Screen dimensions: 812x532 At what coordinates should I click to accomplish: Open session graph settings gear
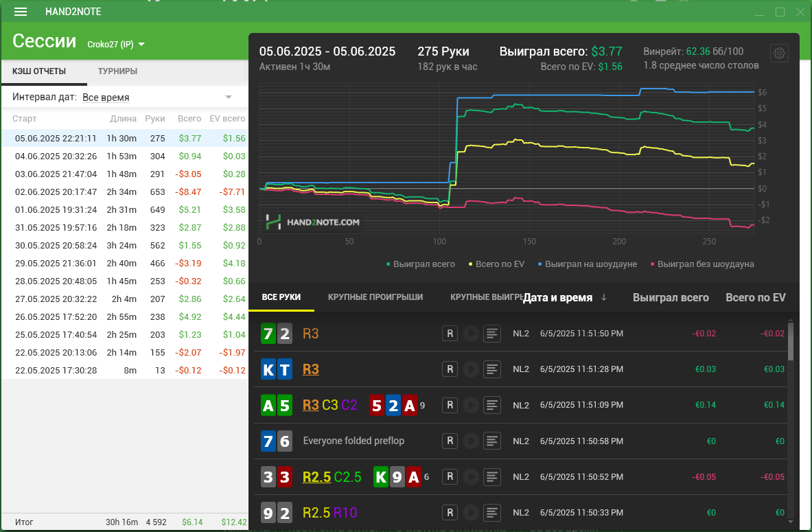779,53
